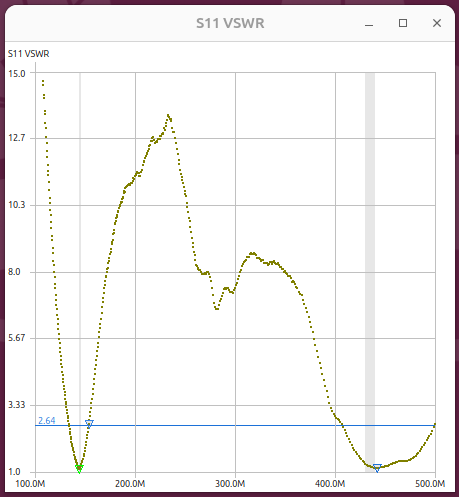This screenshot has width=459, height=497.
Task: Click the blue horizontal VSWR limit line
Action: [x=235, y=426]
